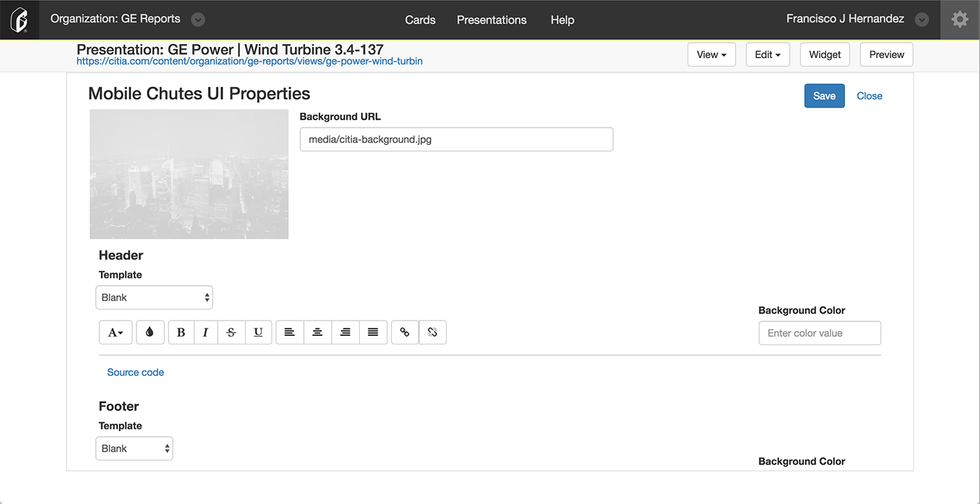Screen dimensions: 980x504
Task: Open the Edit dropdown menu
Action: click(768, 55)
